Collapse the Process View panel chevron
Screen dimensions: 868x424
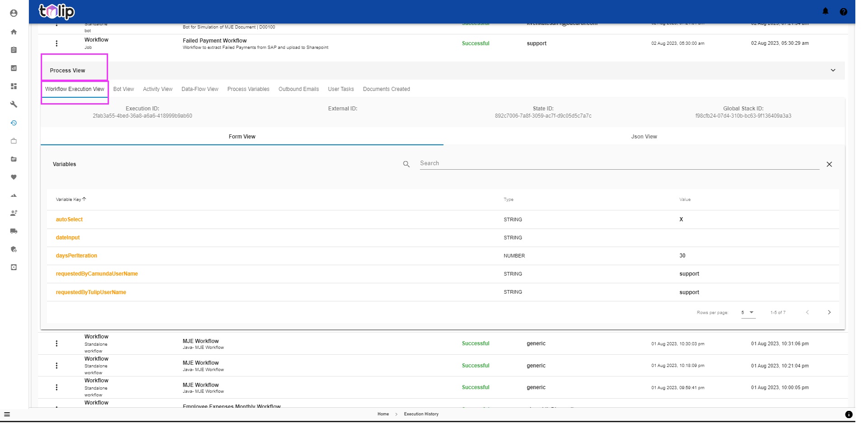(833, 70)
